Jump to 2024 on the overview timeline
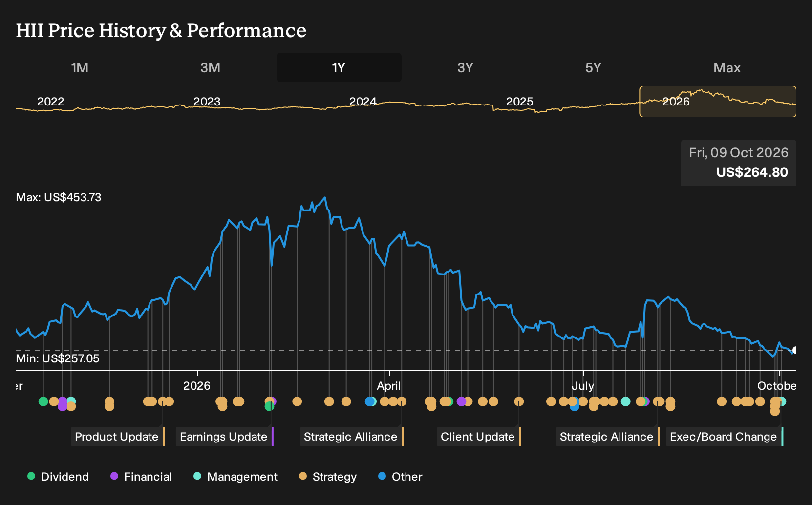 point(363,102)
